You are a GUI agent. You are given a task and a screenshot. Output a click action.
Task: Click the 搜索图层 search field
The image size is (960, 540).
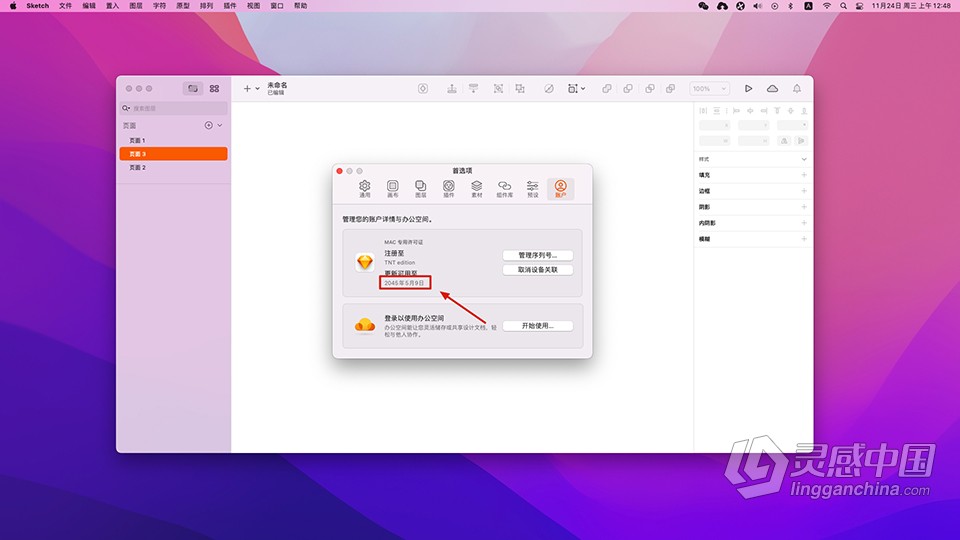coord(174,108)
